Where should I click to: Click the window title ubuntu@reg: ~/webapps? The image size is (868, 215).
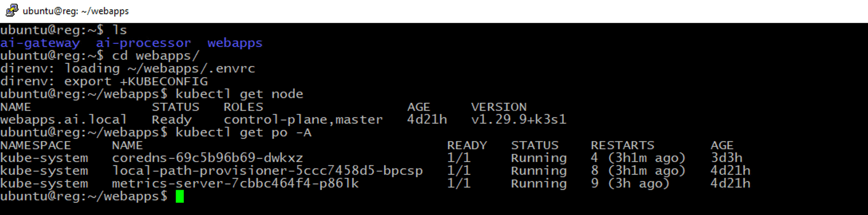click(76, 11)
